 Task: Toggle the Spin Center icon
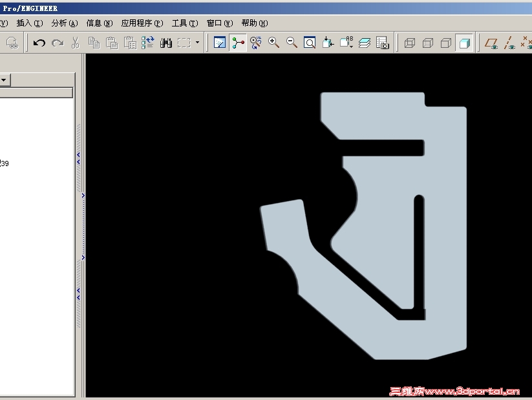coord(238,43)
